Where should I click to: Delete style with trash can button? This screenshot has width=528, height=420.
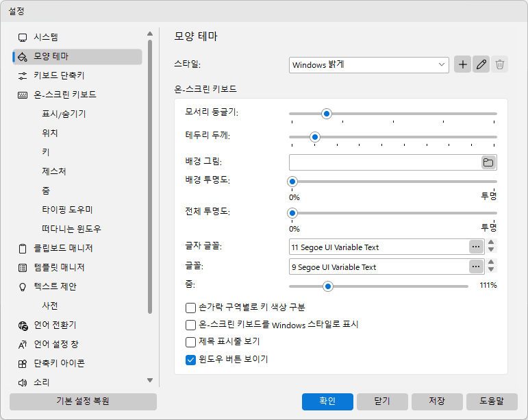[500, 64]
